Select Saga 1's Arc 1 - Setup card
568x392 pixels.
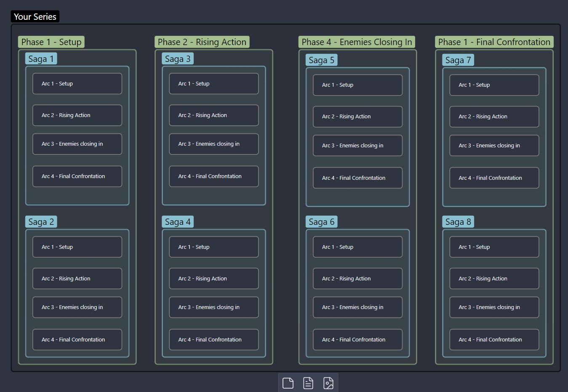coord(77,84)
